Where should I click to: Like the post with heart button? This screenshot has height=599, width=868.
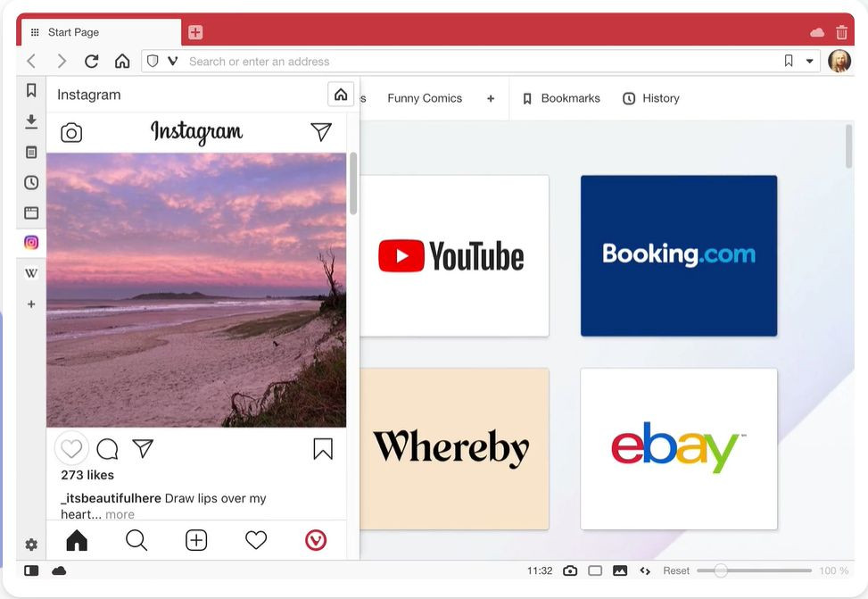click(71, 448)
